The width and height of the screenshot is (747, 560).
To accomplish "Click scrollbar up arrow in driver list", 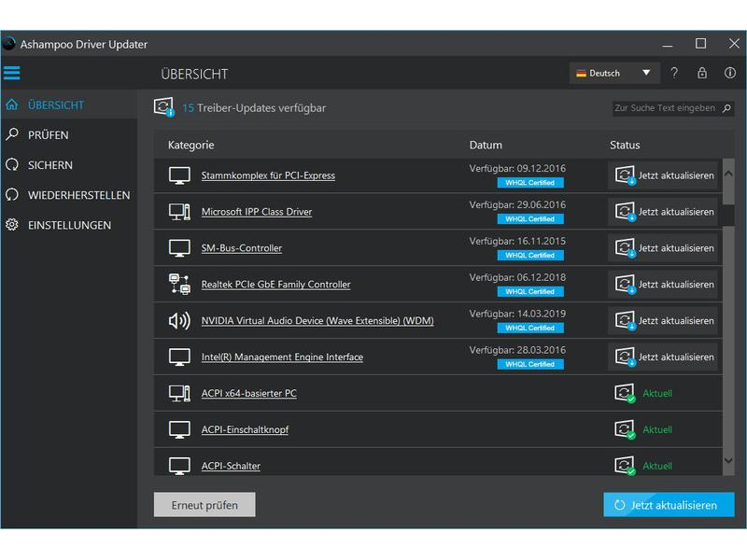I will [728, 175].
